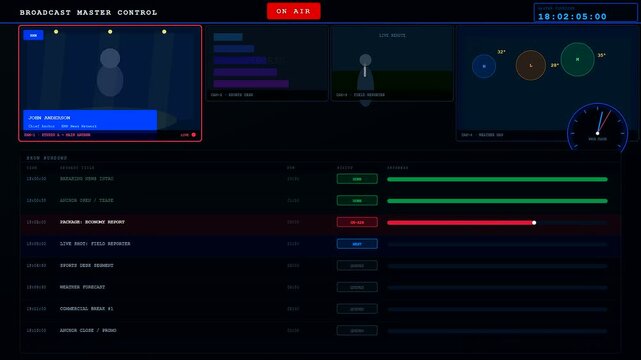Click the 35° temperature label
This screenshot has height=360, width=641.
pos(601,55)
